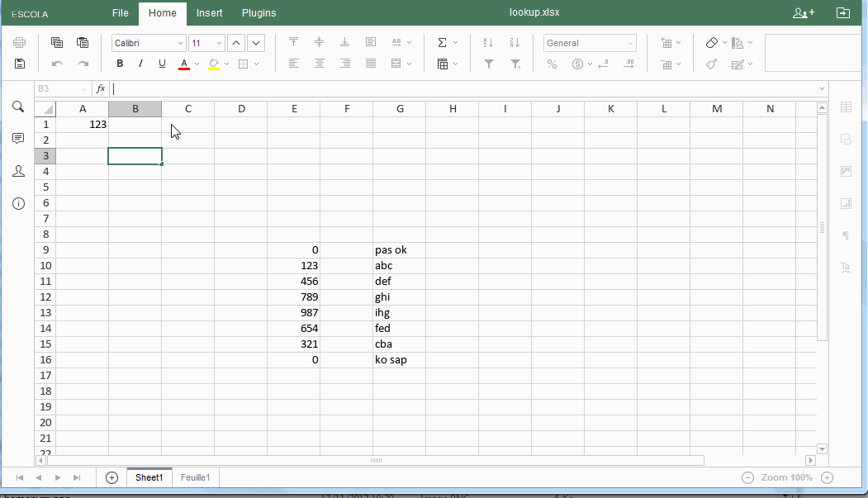
Task: Apply percent number format
Action: click(x=552, y=64)
